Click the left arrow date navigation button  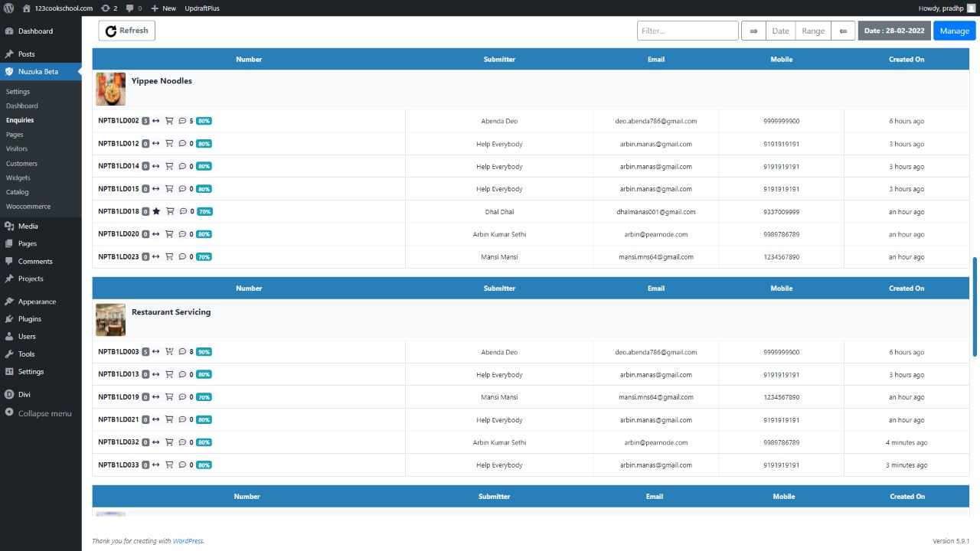point(843,31)
